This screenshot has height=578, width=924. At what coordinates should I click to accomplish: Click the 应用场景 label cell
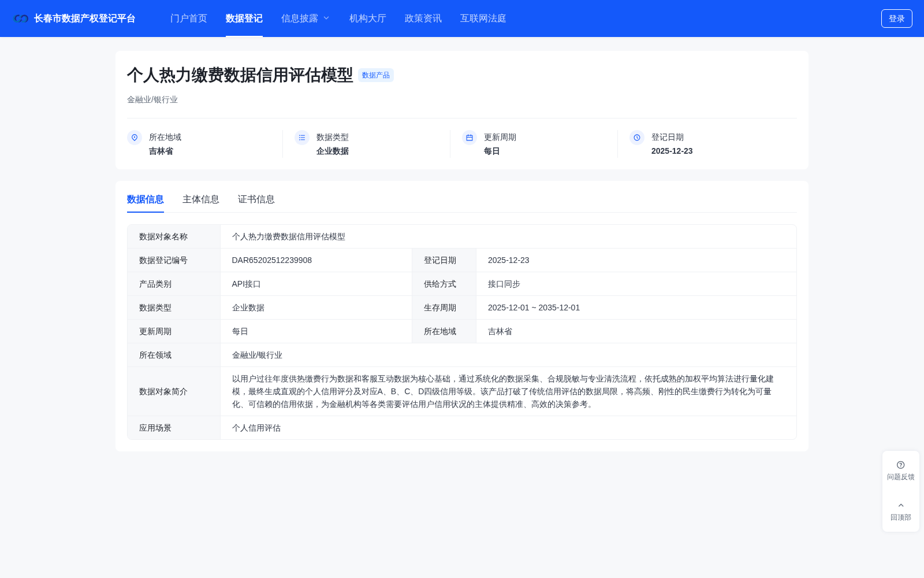(x=174, y=428)
